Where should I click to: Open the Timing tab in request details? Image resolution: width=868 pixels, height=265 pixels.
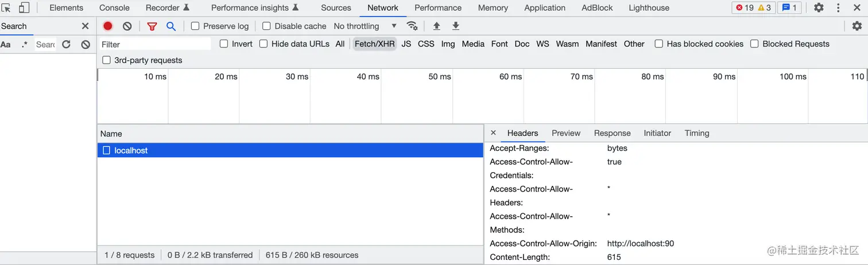pos(697,133)
